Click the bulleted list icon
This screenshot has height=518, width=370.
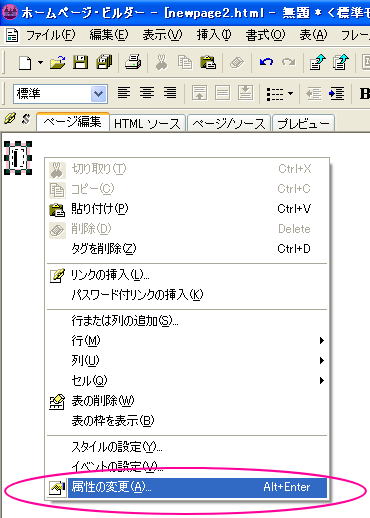pyautogui.click(x=275, y=94)
